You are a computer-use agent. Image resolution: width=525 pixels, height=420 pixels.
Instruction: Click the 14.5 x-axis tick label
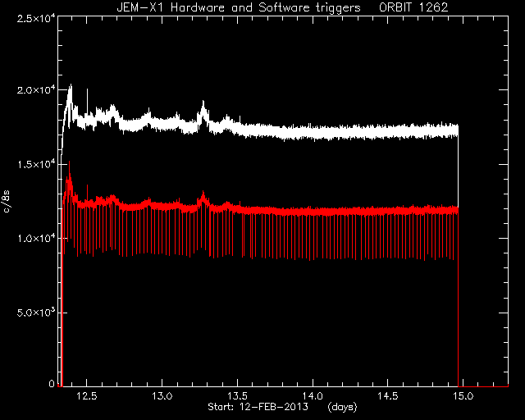[388, 396]
